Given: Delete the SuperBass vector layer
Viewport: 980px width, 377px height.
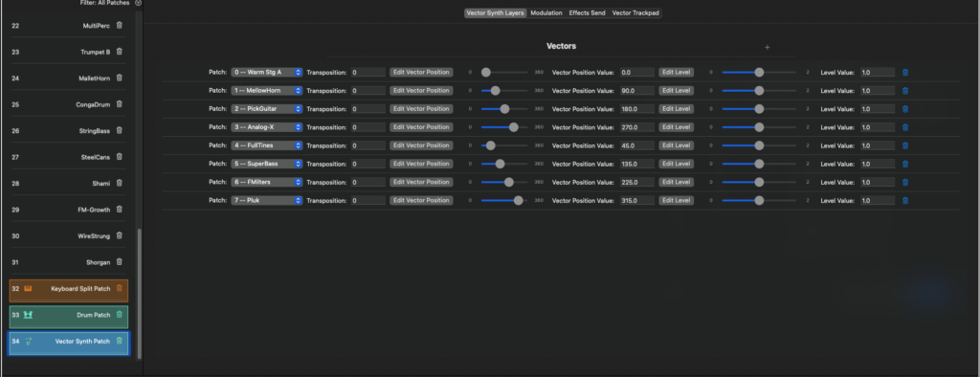Looking at the screenshot, I should pos(905,164).
